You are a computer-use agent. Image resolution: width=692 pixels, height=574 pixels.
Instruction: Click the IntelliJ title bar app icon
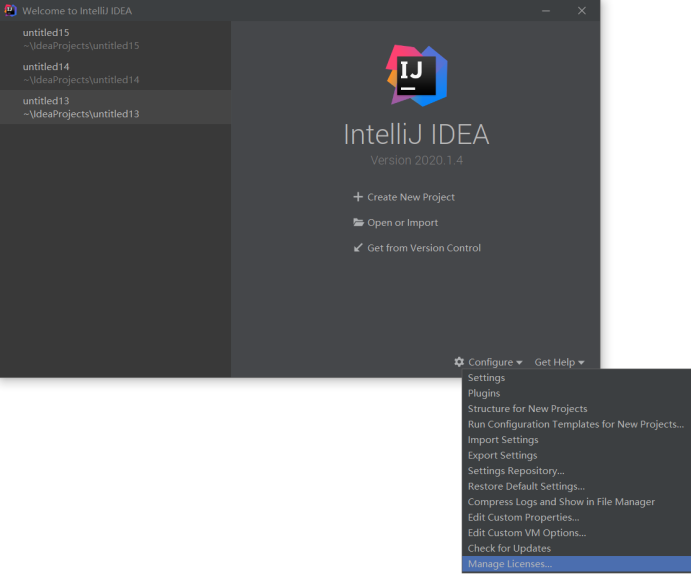click(10, 11)
